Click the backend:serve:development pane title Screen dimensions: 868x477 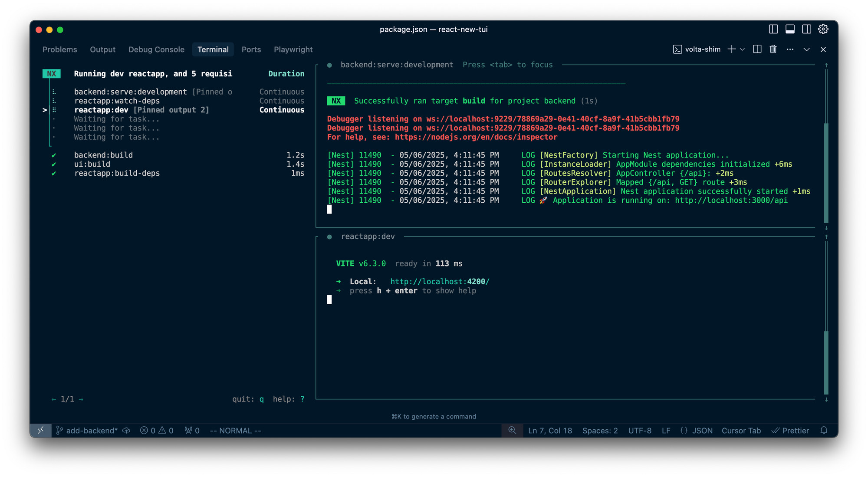point(397,65)
